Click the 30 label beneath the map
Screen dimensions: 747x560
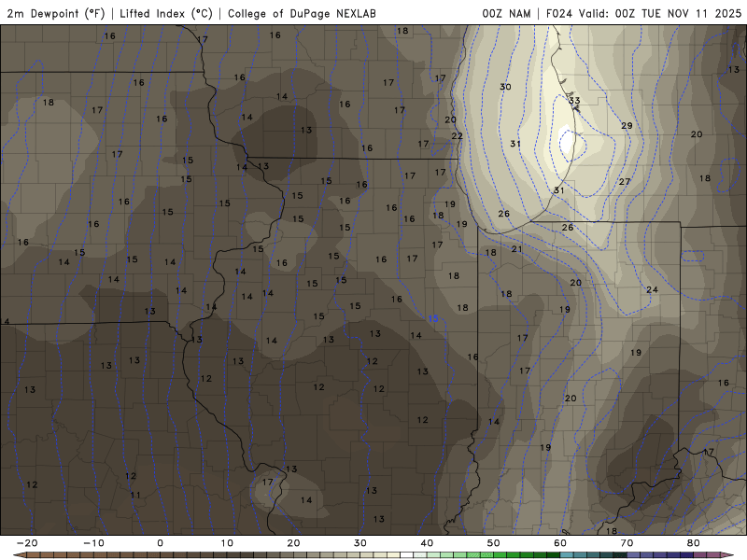(x=360, y=543)
